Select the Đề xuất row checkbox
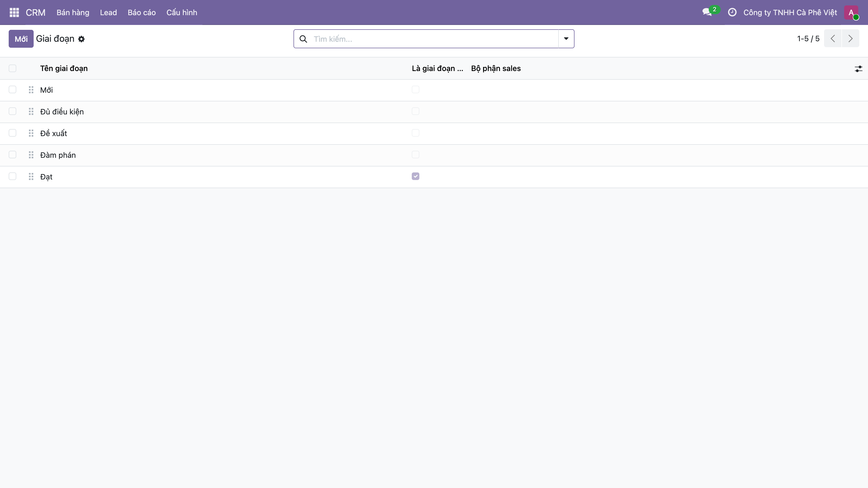Screen dimensions: 868x488 coord(12,133)
